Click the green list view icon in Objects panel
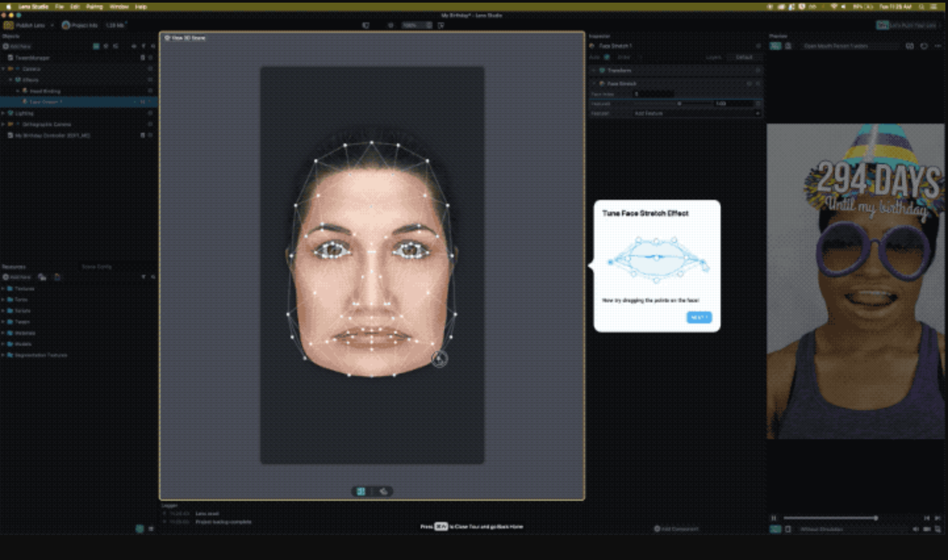The height and width of the screenshot is (560, 948). click(96, 47)
